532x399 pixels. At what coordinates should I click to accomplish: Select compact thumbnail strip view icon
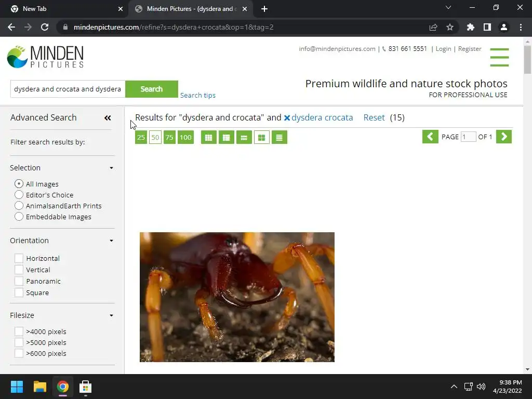[244, 137]
